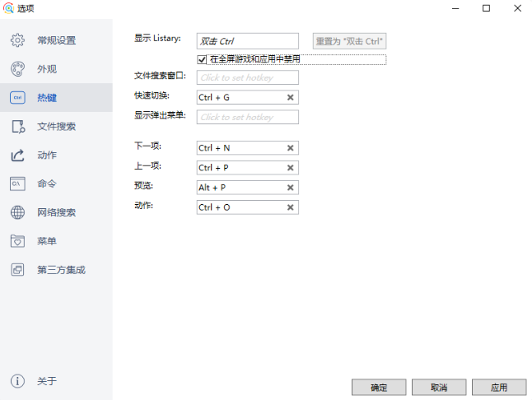Toggle 在全屏游戏和应用中禁用 checkbox
The width and height of the screenshot is (532, 400).
202,59
